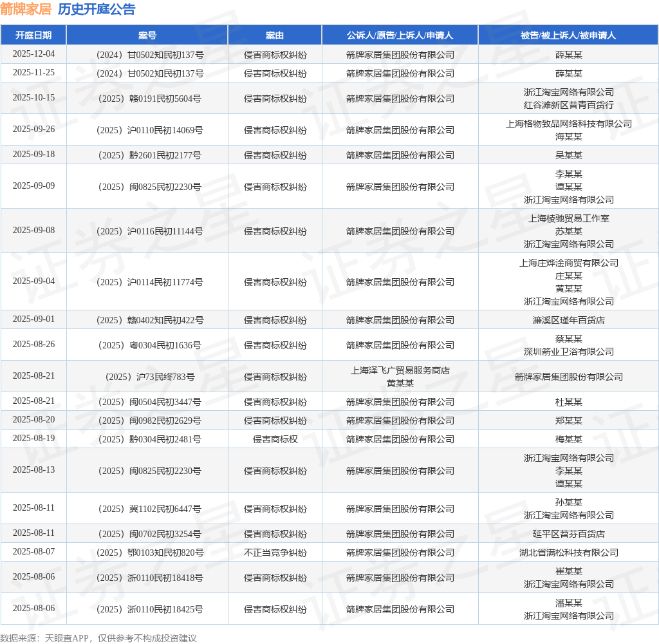This screenshot has width=659, height=644.
Task: Open case (2025) 浙0110民初18425号
Action: tap(149, 609)
